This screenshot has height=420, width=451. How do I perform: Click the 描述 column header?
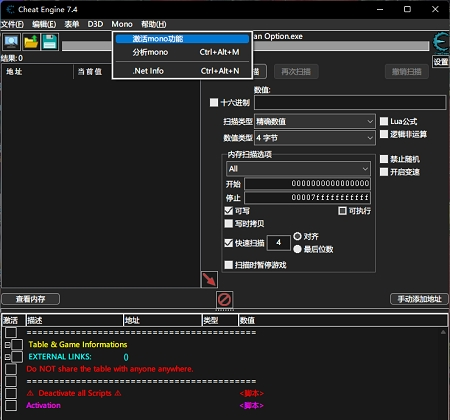(75, 321)
